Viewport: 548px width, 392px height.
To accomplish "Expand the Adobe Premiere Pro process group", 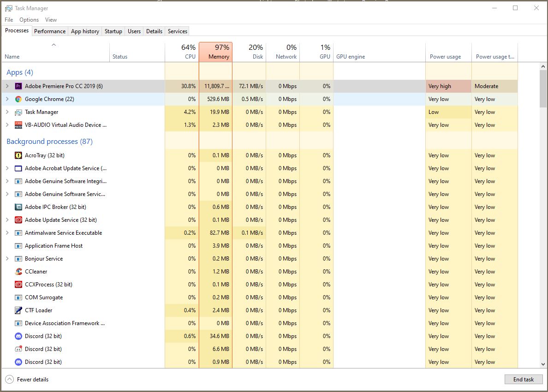I will 7,86.
